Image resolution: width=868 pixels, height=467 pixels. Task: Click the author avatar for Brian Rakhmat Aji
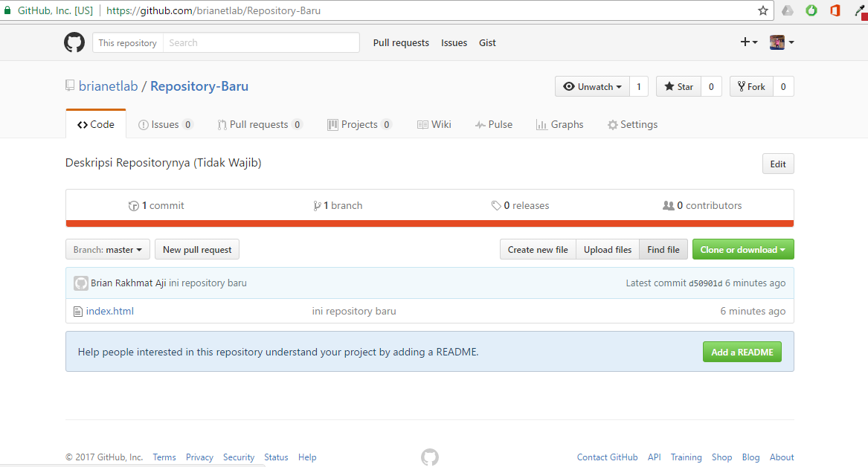click(x=81, y=283)
